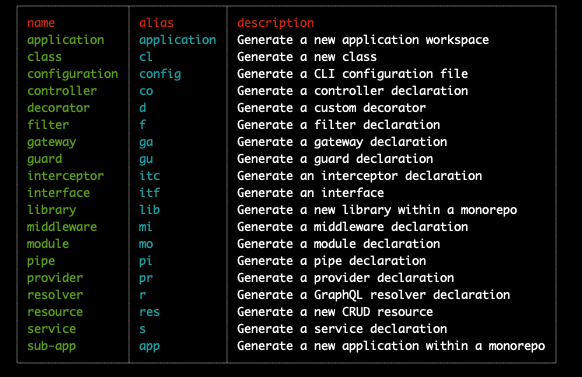Click 'Generate a provider declaration'
Viewport: 582px width, 377px height.
(x=346, y=278)
